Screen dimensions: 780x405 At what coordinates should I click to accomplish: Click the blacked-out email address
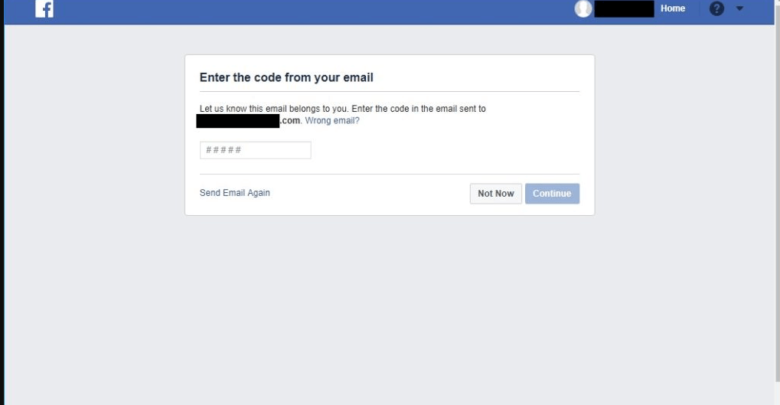click(x=238, y=121)
